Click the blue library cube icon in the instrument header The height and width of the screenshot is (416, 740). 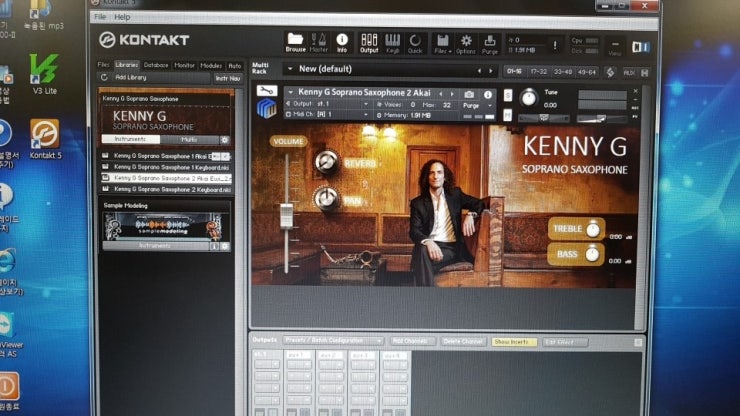pos(267,108)
